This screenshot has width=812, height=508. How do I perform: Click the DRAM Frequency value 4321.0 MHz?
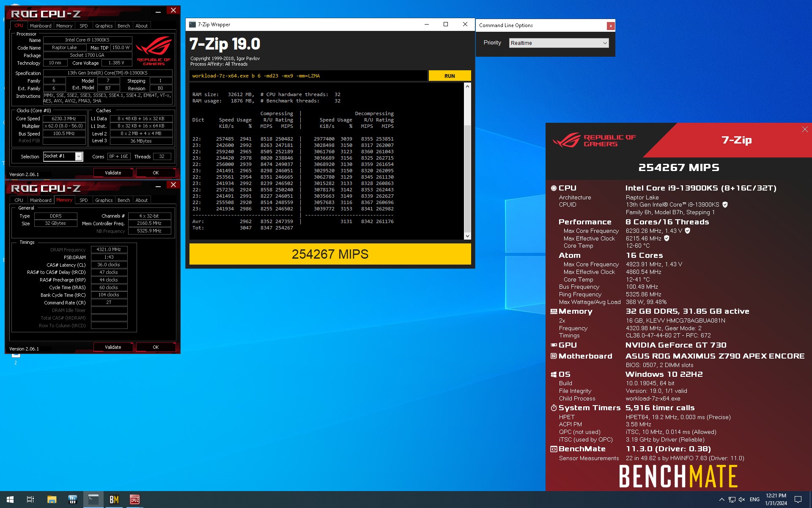pyautogui.click(x=109, y=250)
